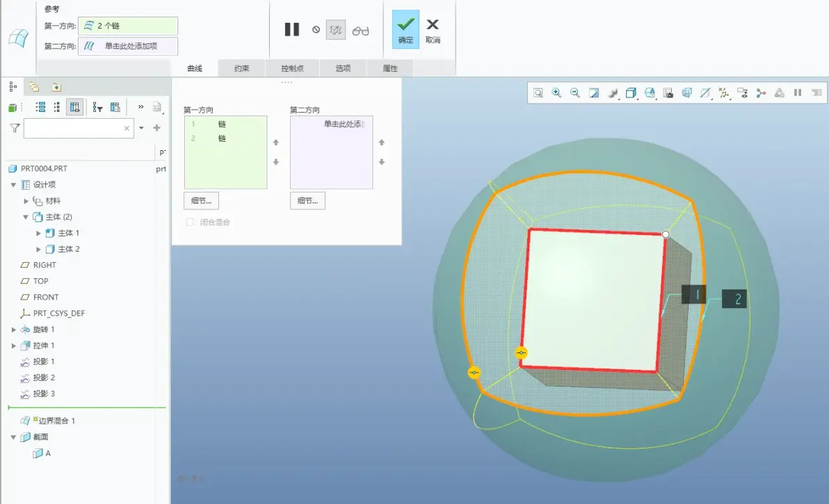The height and width of the screenshot is (504, 829).
Task: Pause the feature with the pause icon
Action: tap(292, 30)
